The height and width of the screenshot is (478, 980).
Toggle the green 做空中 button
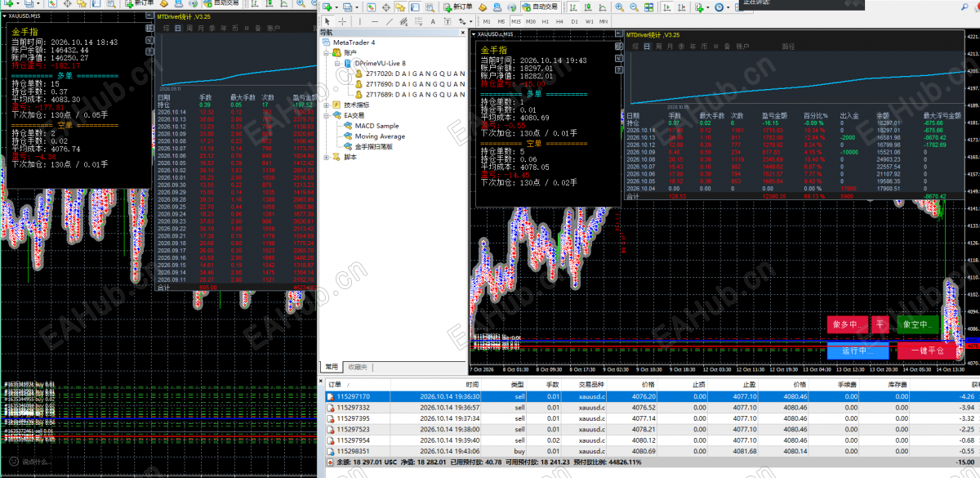[916, 324]
